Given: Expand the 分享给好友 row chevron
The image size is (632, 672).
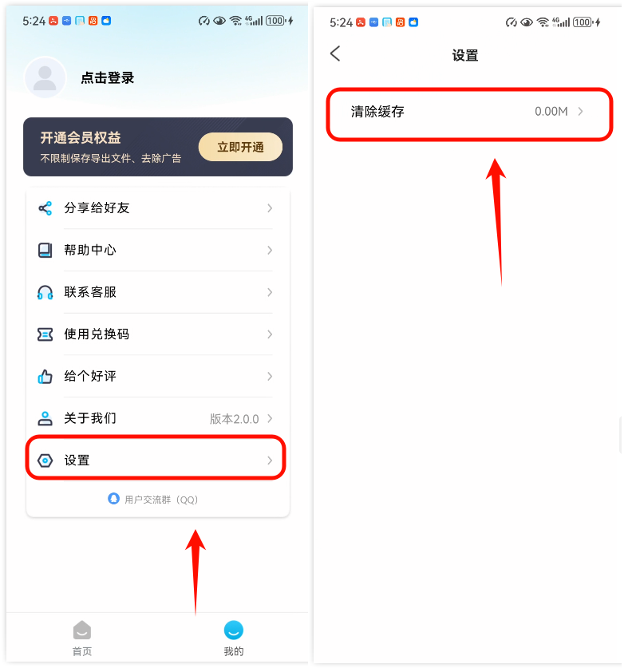Looking at the screenshot, I should (270, 208).
